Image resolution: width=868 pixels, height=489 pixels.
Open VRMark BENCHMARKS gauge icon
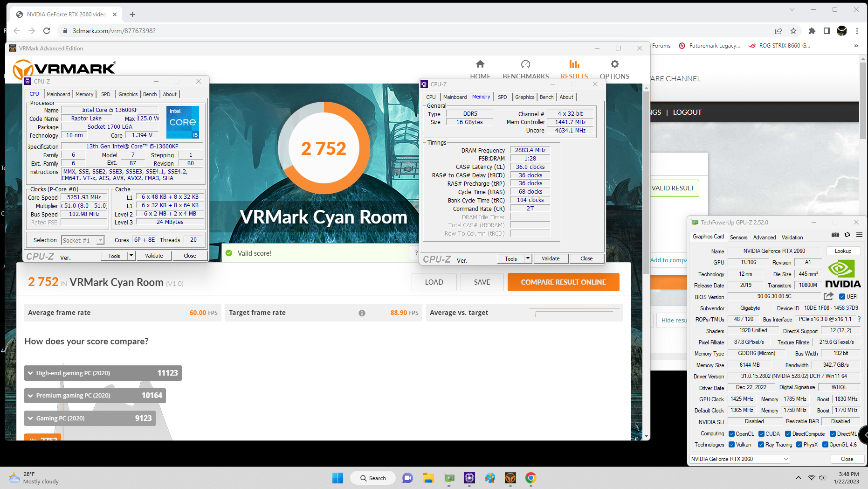[525, 64]
